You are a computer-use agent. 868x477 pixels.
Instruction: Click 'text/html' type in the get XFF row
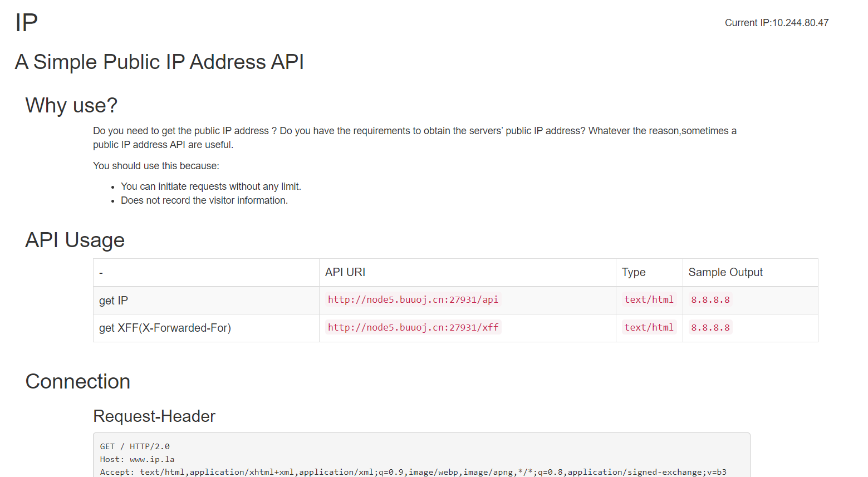tap(649, 327)
